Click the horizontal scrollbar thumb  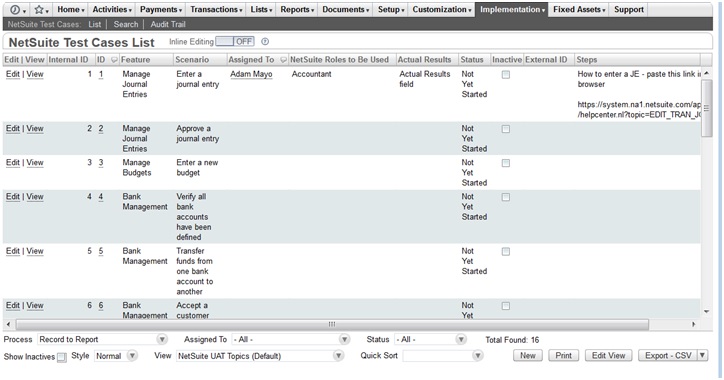click(x=332, y=324)
